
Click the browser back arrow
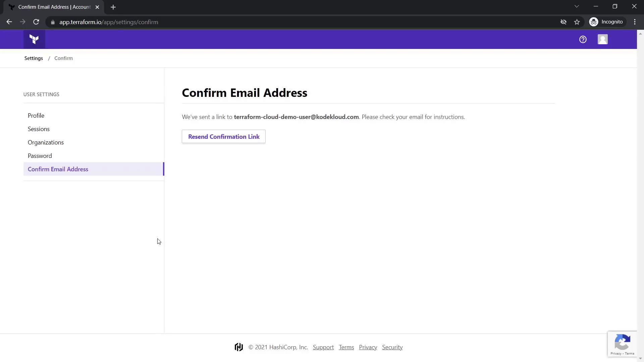9,22
